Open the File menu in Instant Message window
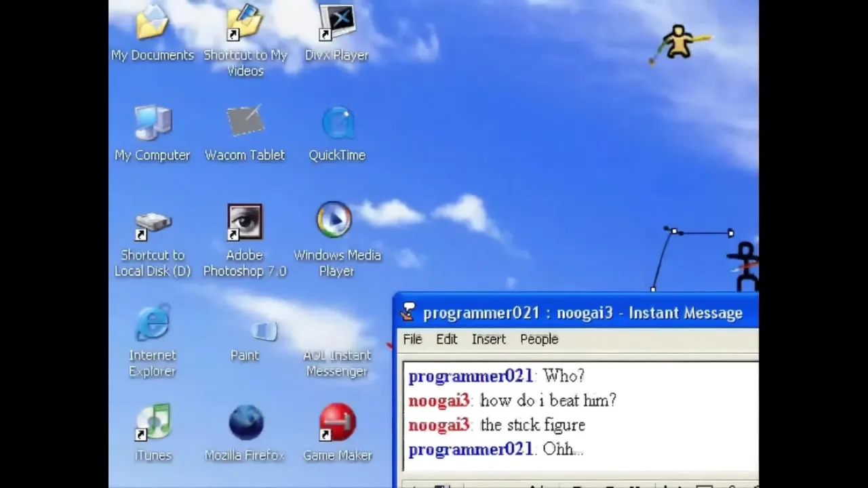 pos(412,340)
